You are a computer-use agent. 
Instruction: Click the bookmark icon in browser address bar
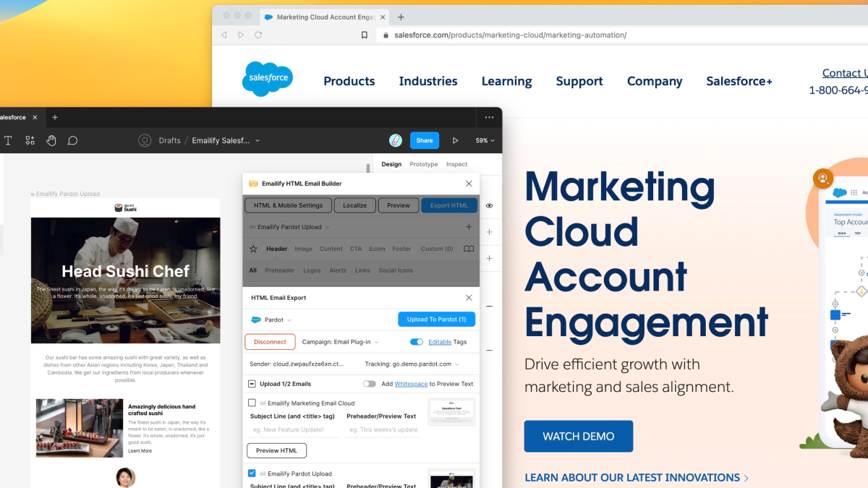click(365, 35)
